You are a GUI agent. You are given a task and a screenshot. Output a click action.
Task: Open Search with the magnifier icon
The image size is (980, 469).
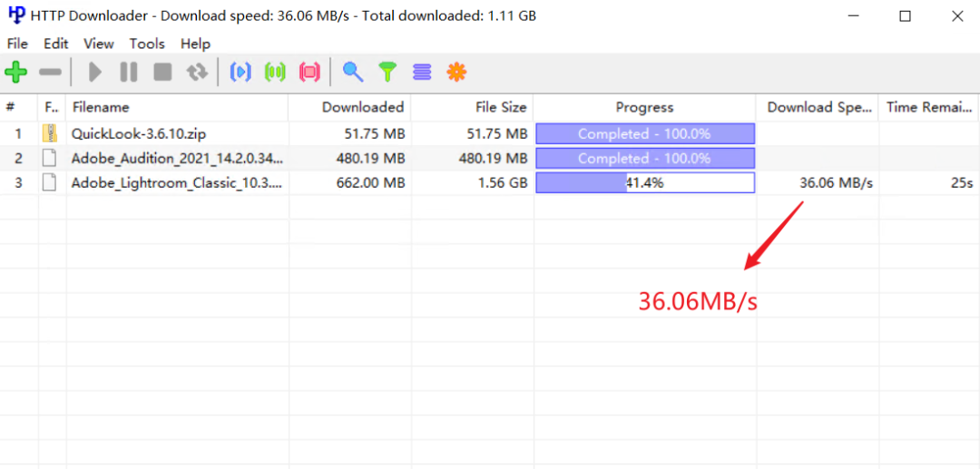352,73
